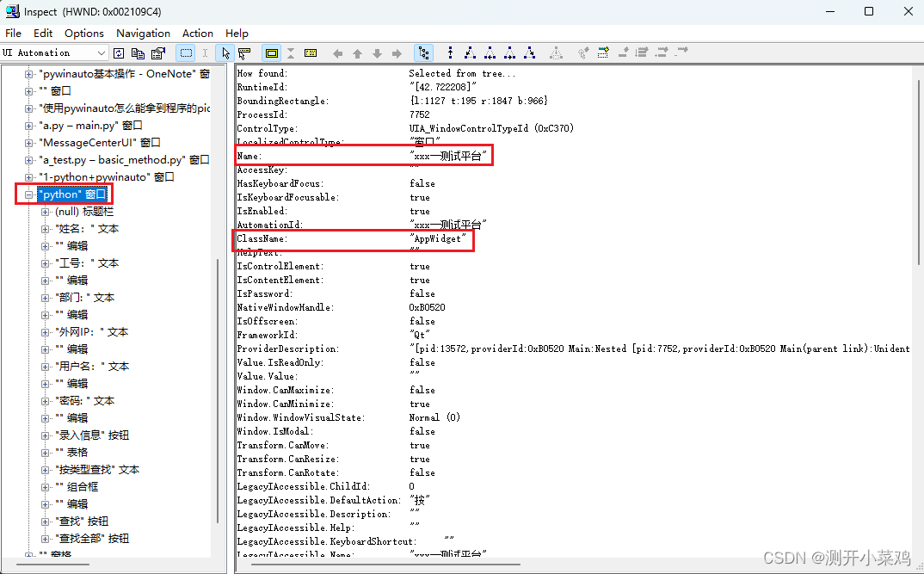The width and height of the screenshot is (924, 574).
Task: Click the tree pane vertical scrollbar
Action: [218, 389]
